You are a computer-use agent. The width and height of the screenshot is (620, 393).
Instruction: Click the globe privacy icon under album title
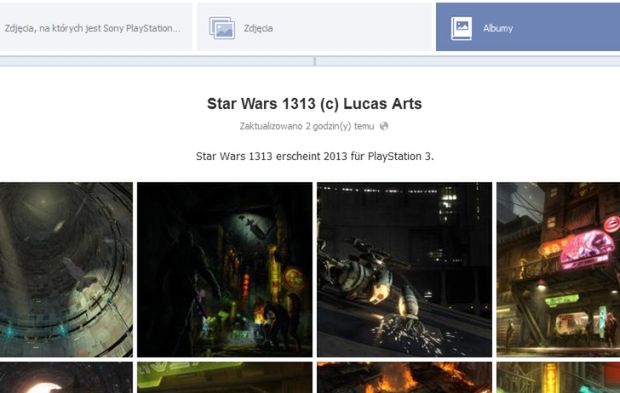[x=384, y=126]
